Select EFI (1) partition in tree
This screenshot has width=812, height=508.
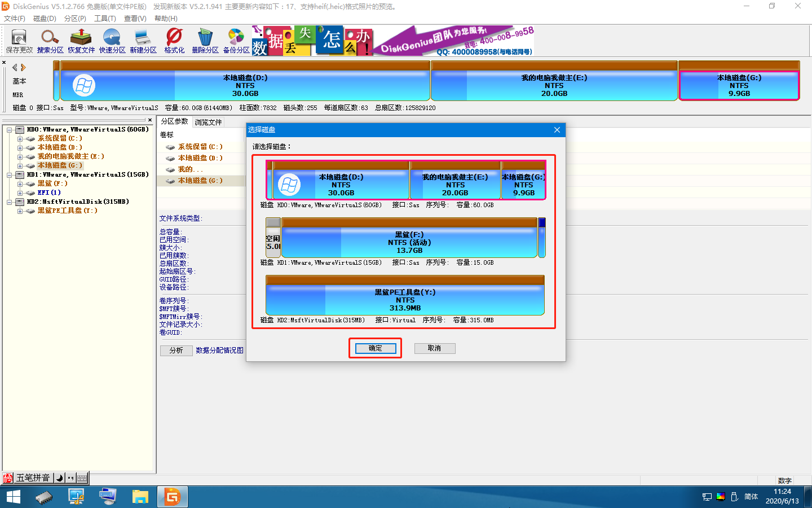click(x=49, y=192)
